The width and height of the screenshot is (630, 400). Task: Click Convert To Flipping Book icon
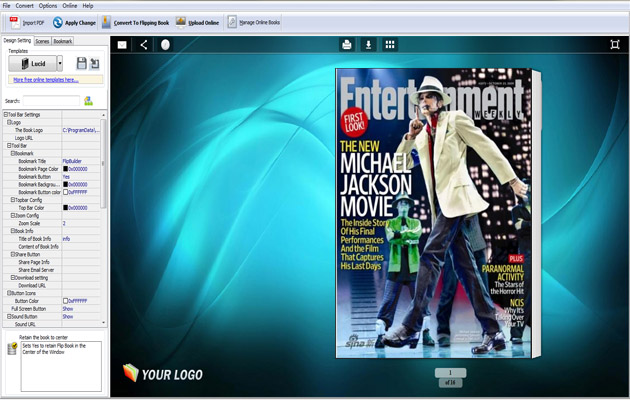(x=106, y=22)
